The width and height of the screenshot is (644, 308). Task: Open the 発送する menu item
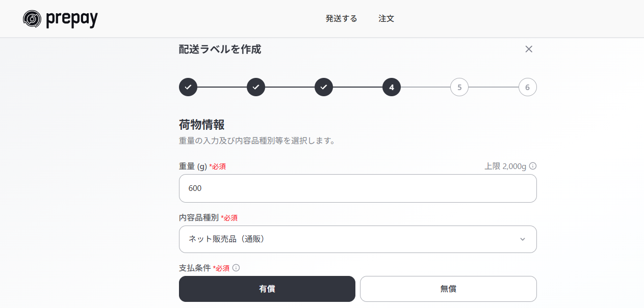pyautogui.click(x=341, y=19)
